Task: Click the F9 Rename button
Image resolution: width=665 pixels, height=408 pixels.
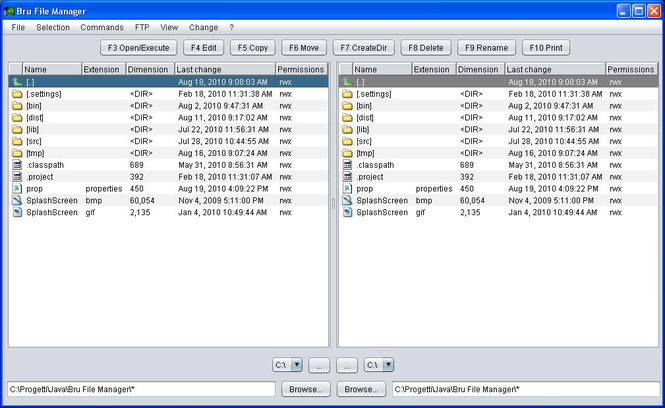Action: pyautogui.click(x=486, y=48)
